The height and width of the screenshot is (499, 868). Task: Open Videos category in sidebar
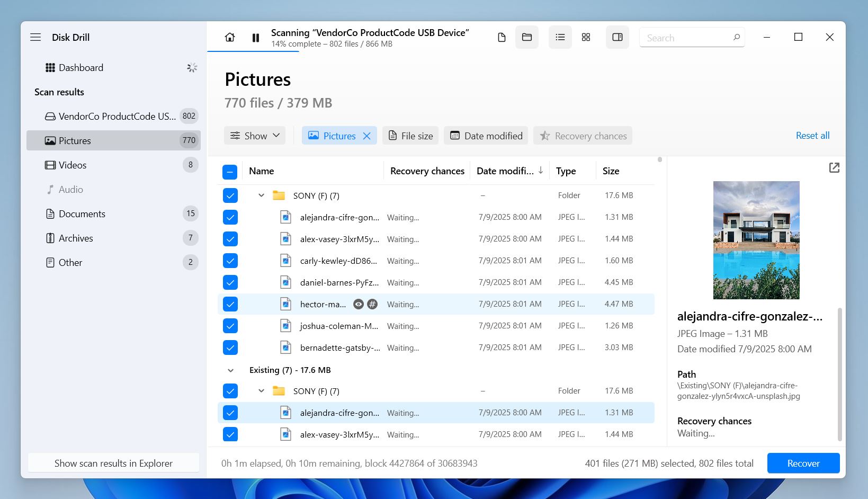(113, 165)
